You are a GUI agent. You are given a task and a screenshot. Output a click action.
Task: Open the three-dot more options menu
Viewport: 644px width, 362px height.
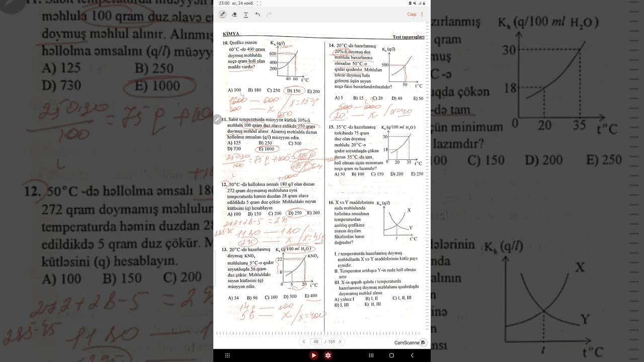(x=422, y=15)
